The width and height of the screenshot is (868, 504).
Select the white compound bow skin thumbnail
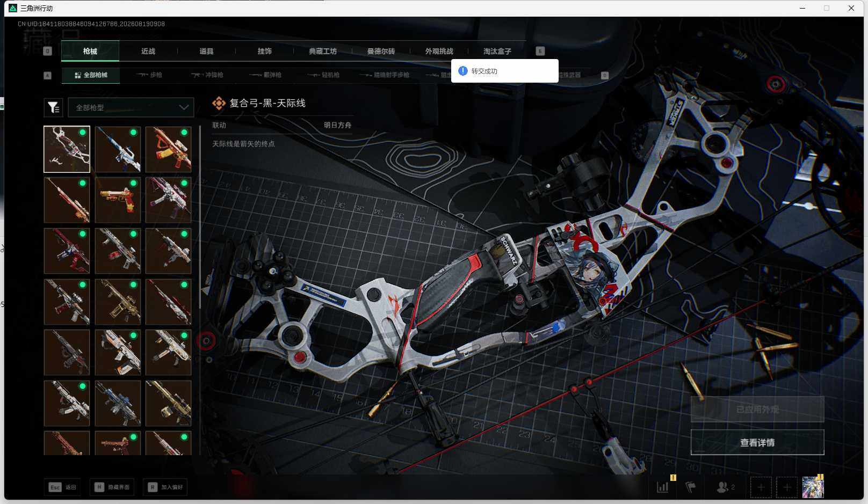[x=67, y=149]
